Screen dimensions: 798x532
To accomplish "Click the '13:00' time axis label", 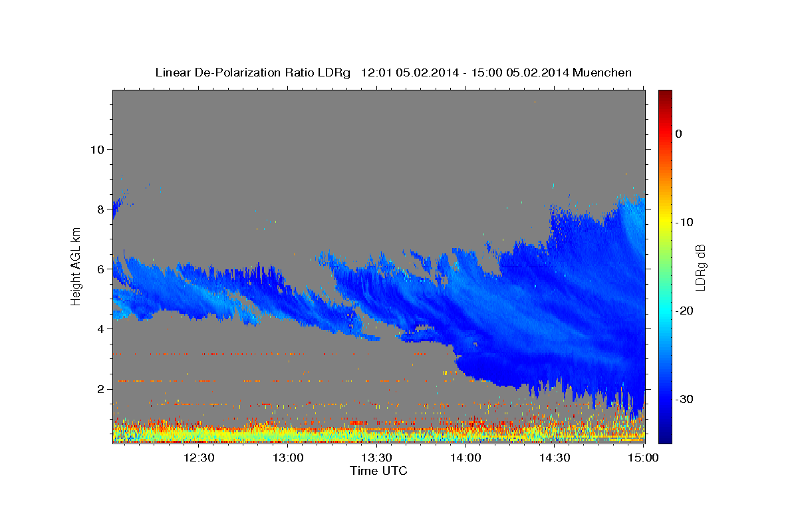I will tap(288, 458).
